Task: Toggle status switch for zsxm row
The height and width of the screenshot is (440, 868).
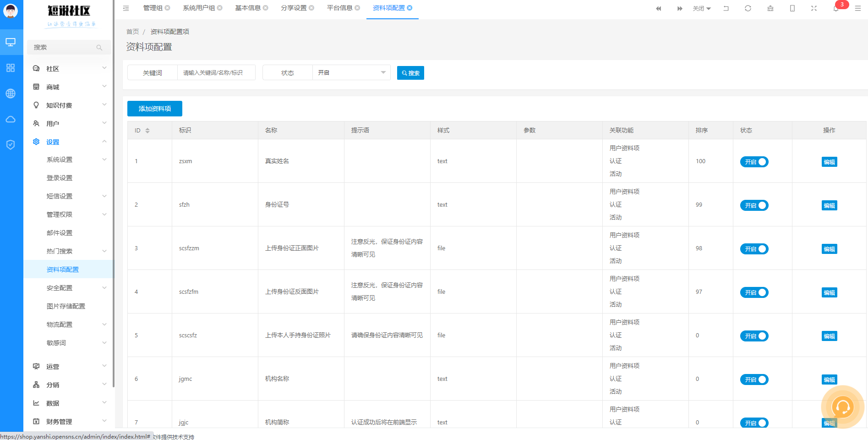Action: [x=754, y=162]
